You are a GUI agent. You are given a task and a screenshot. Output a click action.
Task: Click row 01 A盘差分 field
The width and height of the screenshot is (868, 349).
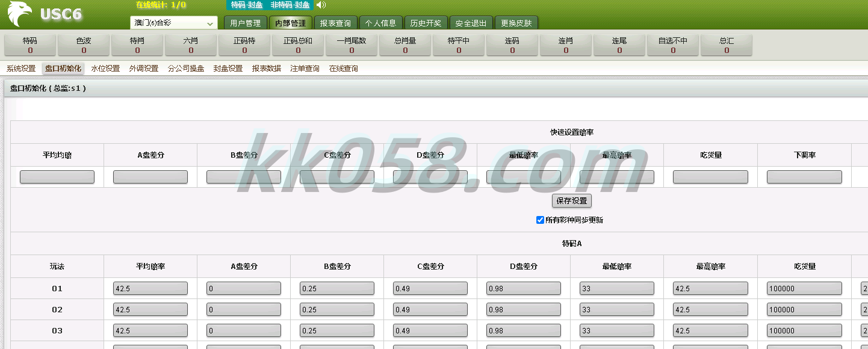point(244,288)
